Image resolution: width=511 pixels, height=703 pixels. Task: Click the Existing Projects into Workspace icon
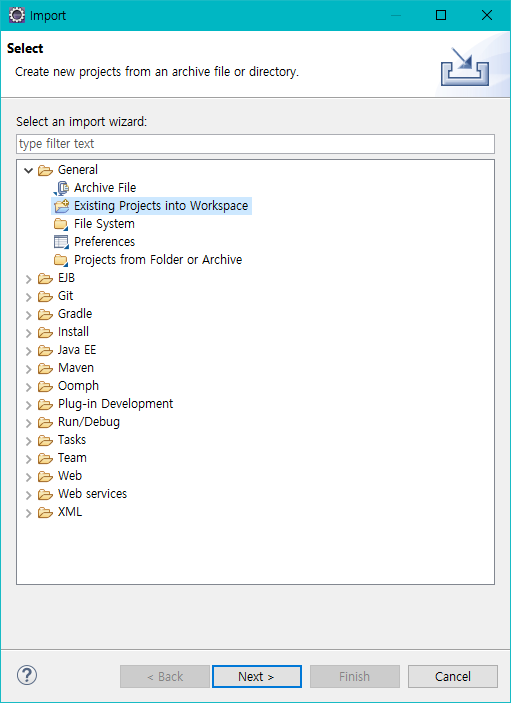(x=61, y=206)
